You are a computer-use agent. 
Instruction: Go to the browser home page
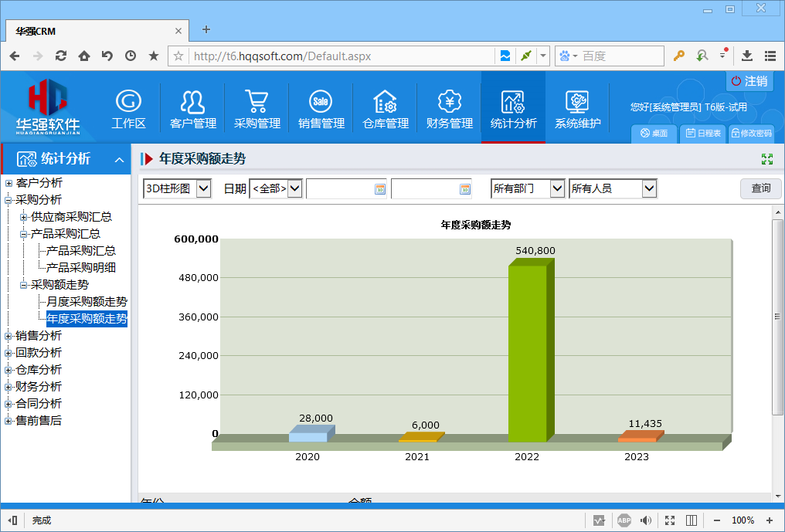click(84, 56)
